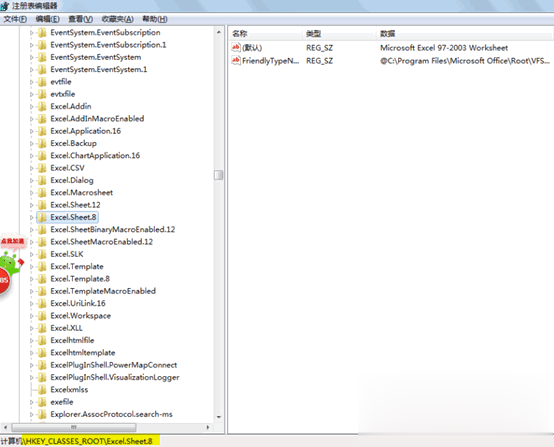
Task: Click the string icon of the 默认 value
Action: (236, 47)
